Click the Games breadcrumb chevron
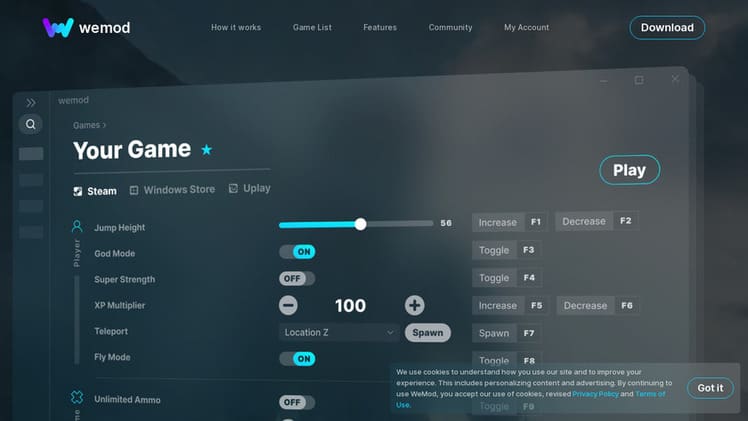 (104, 126)
